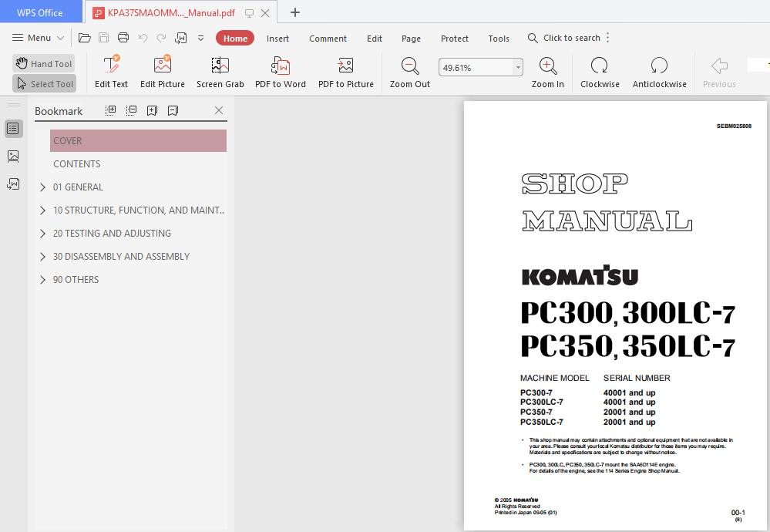This screenshot has width=770, height=532.
Task: Open the Bookmark panel sidebar icon
Action: coord(13,129)
